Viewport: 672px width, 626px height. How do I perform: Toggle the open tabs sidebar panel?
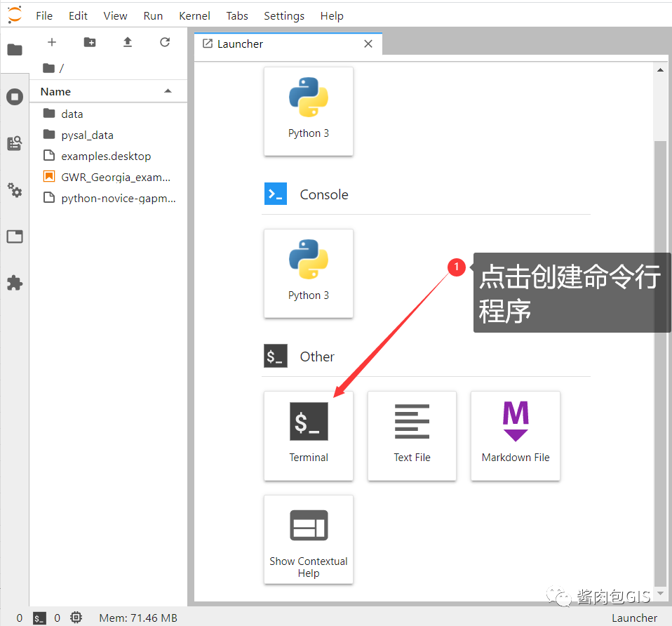point(15,237)
